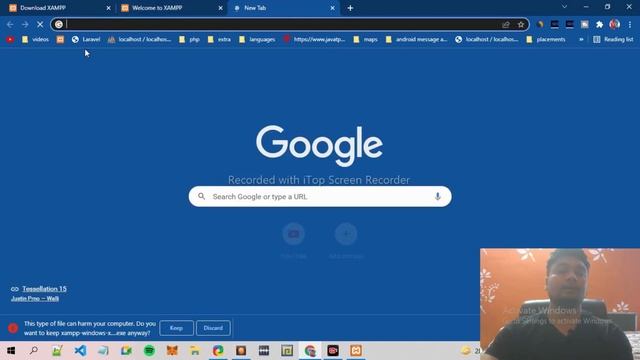Image resolution: width=640 pixels, height=360 pixels.
Task: Open a new browser tab with plus
Action: point(350,8)
